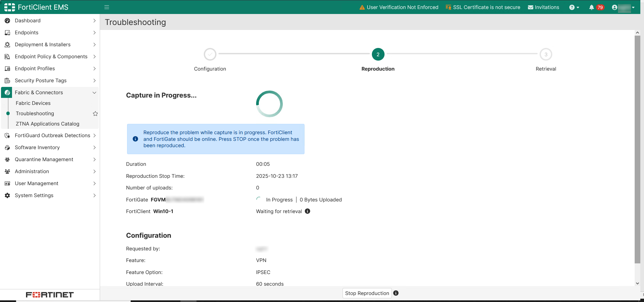The image size is (644, 302).
Task: Click the Fabric & Connectors icon
Action: (7, 93)
